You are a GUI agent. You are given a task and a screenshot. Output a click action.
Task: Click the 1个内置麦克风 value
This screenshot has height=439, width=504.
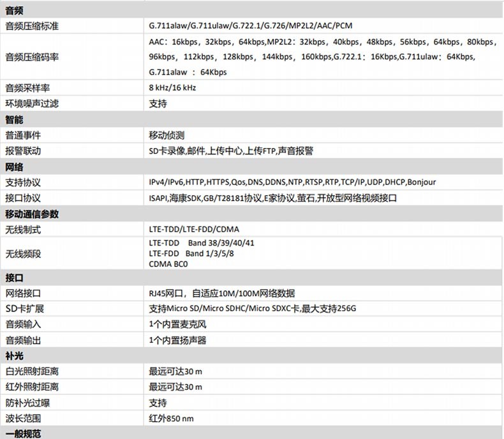click(177, 324)
